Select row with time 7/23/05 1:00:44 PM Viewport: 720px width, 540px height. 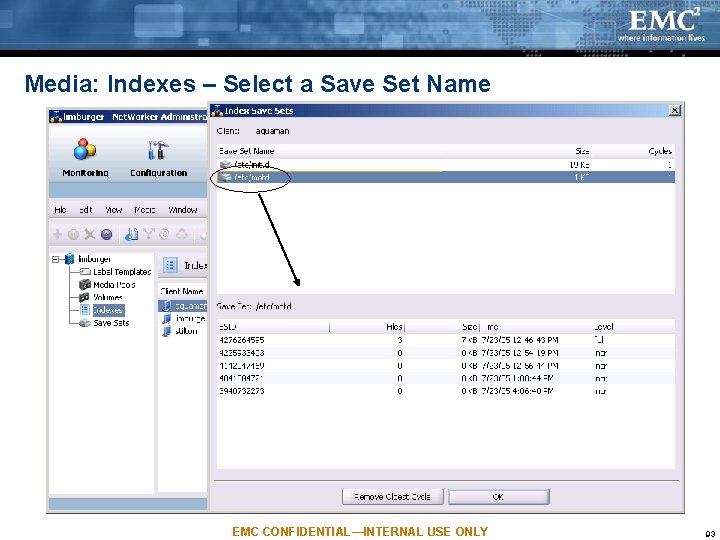pos(445,378)
